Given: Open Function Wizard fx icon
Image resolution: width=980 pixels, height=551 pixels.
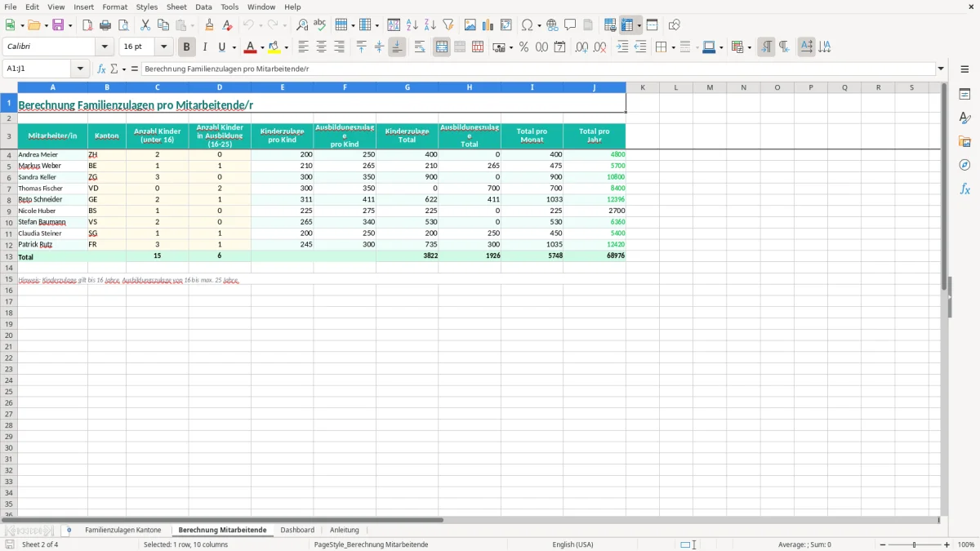Looking at the screenshot, I should click(x=101, y=69).
